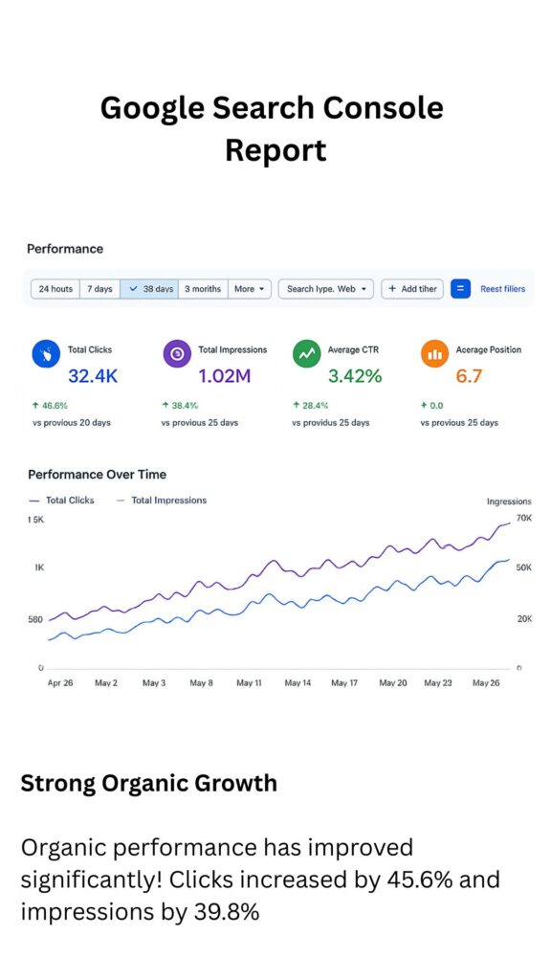Click the Performance Over Time heading
This screenshot has height=980, width=551.
(97, 475)
